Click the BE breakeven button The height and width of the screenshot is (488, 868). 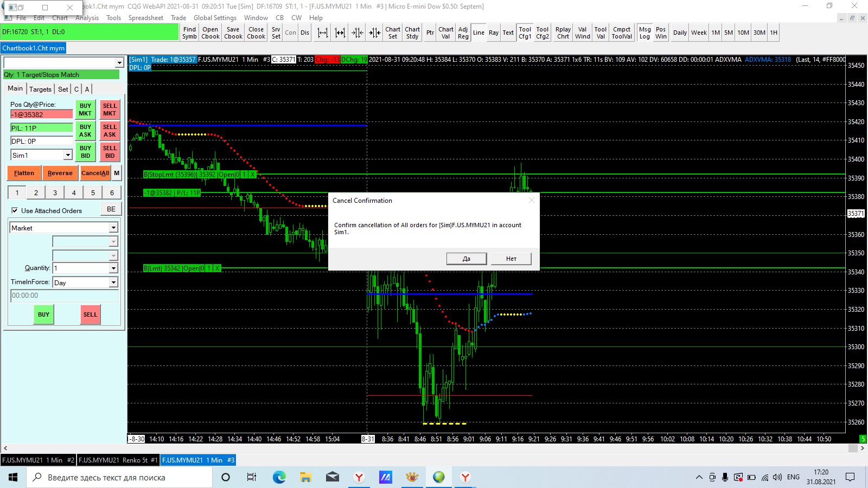click(111, 209)
